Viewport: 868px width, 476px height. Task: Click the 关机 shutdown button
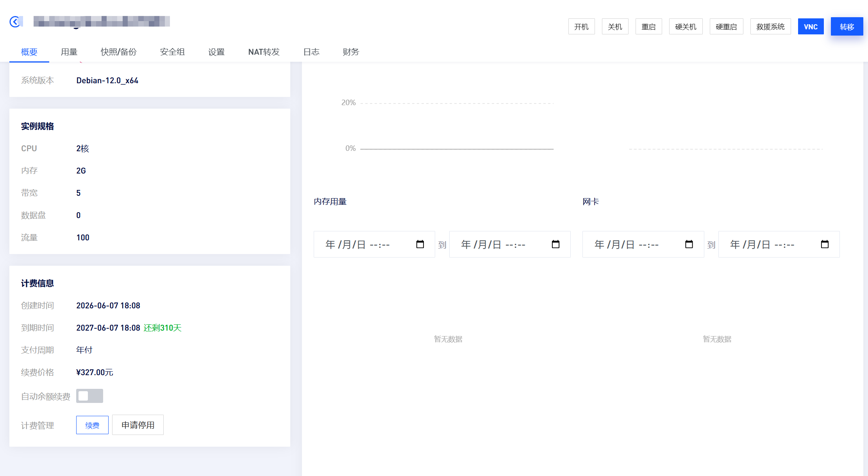615,27
